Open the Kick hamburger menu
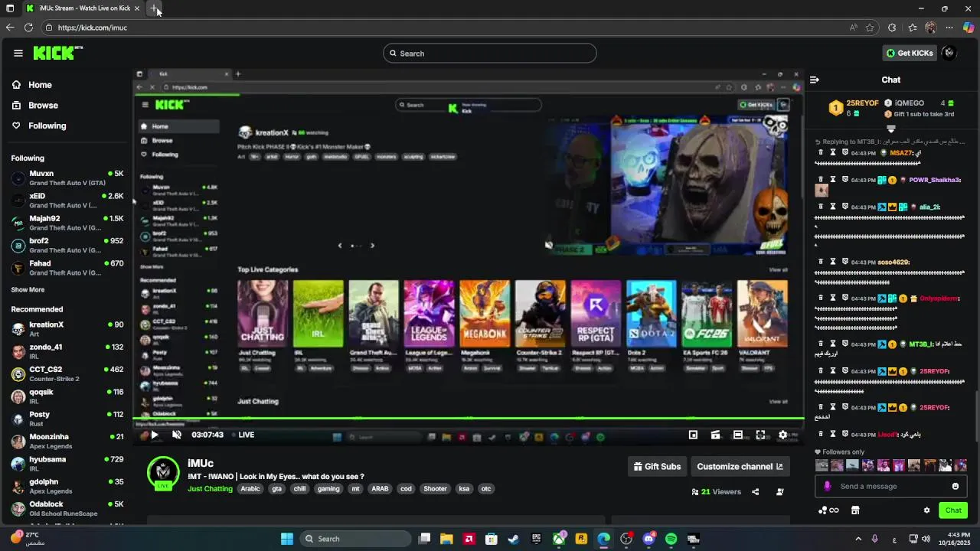 [x=18, y=53]
